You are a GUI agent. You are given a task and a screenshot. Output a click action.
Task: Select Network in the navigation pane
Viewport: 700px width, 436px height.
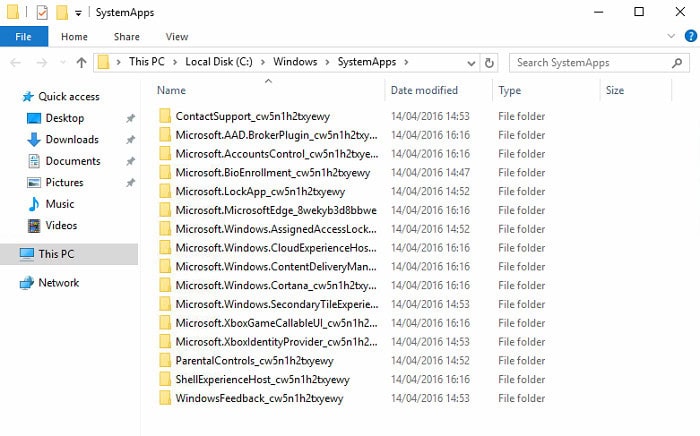pos(58,282)
